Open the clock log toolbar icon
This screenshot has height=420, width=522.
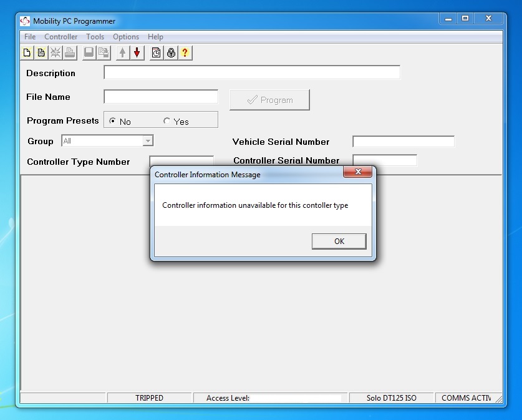pos(157,53)
